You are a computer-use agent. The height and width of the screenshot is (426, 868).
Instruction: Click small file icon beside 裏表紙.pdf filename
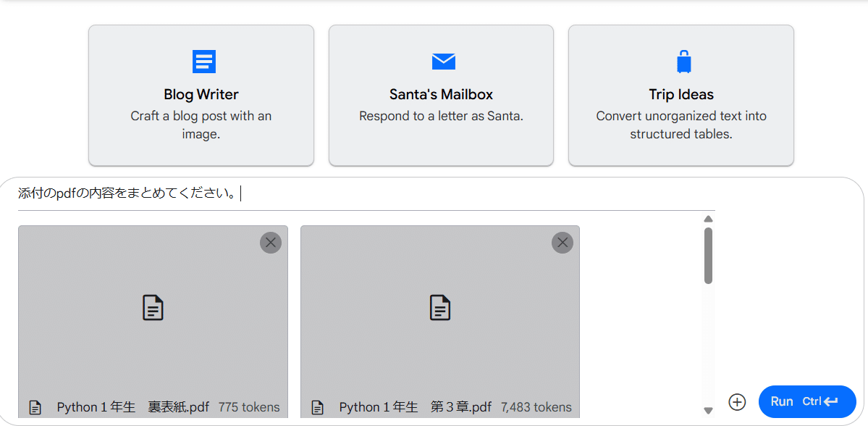click(35, 408)
